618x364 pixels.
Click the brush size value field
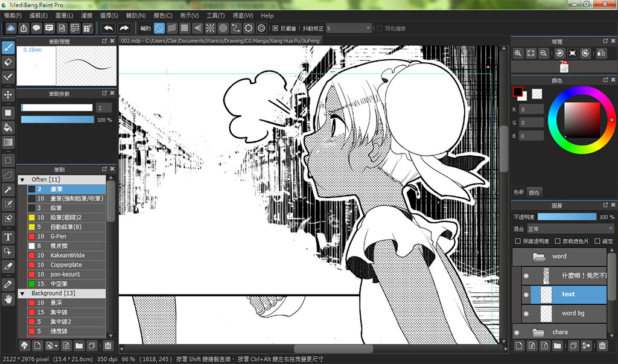[x=104, y=107]
